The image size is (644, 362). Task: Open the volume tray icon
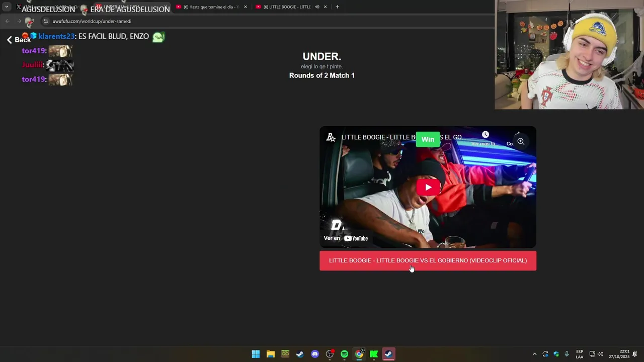coord(600,354)
